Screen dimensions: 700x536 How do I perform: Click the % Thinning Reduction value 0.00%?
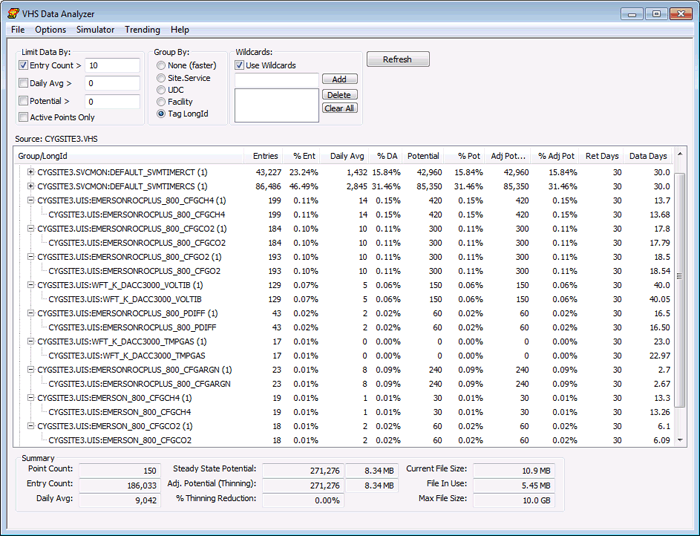303,500
